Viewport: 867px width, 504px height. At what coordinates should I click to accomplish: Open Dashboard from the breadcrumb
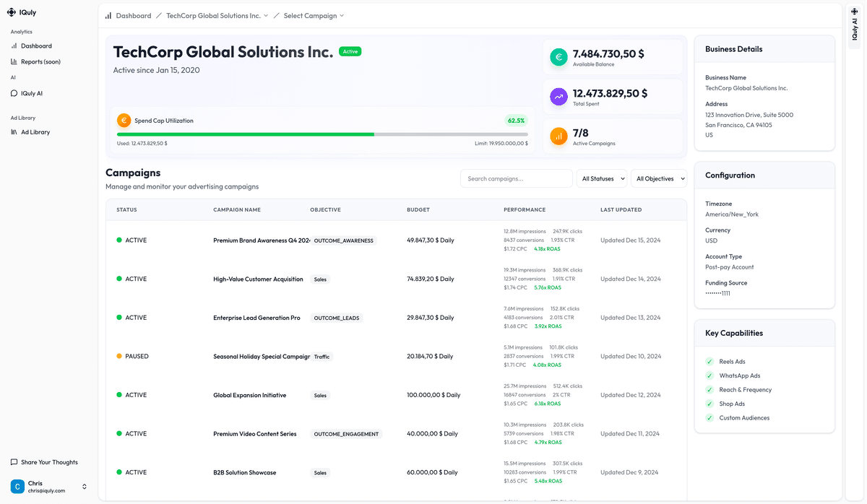pyautogui.click(x=133, y=14)
